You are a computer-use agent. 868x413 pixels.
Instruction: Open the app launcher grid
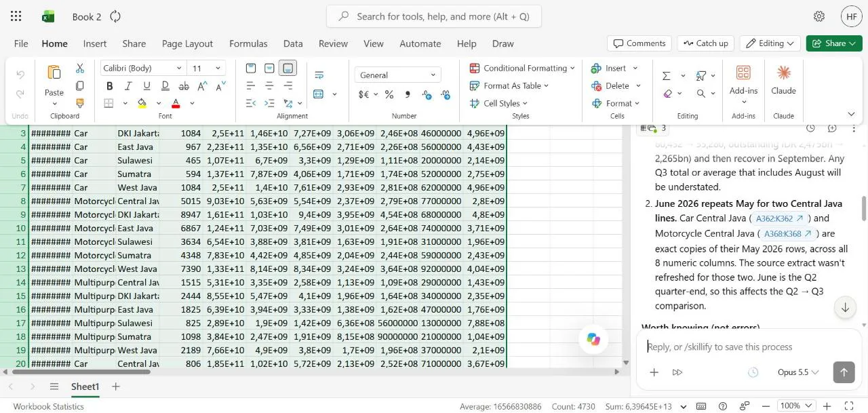coord(16,16)
